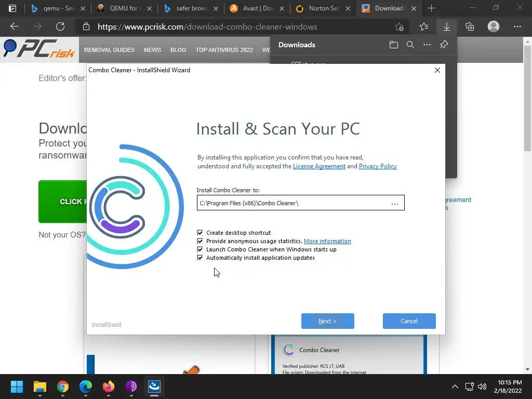Screen dimensions: 532x399
Task: Open a new browser tab
Action: pos(431,8)
